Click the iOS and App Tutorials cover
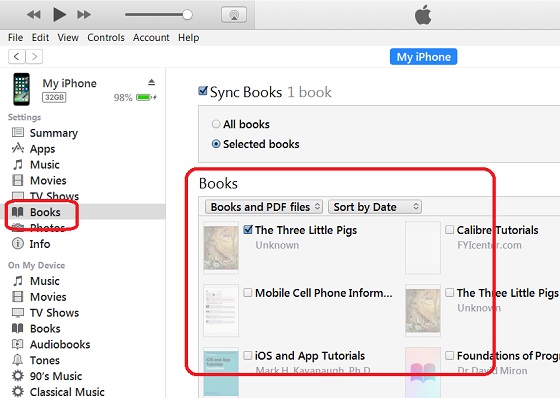Screen dimensions: 560x398 (221, 373)
